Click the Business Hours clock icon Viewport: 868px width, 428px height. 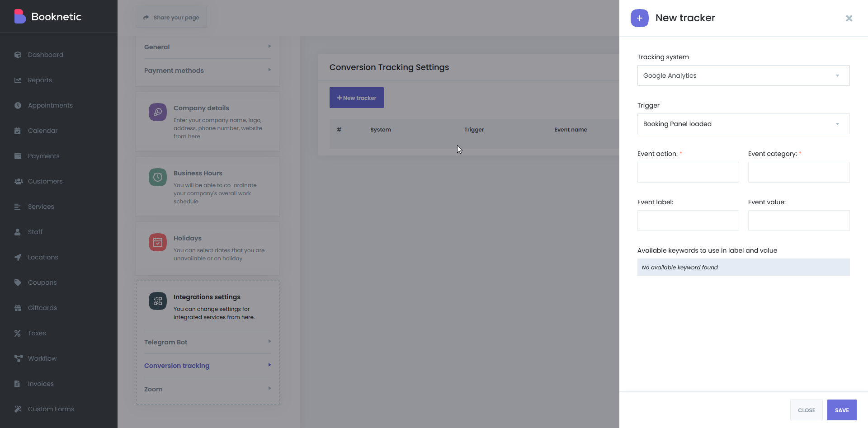157,177
